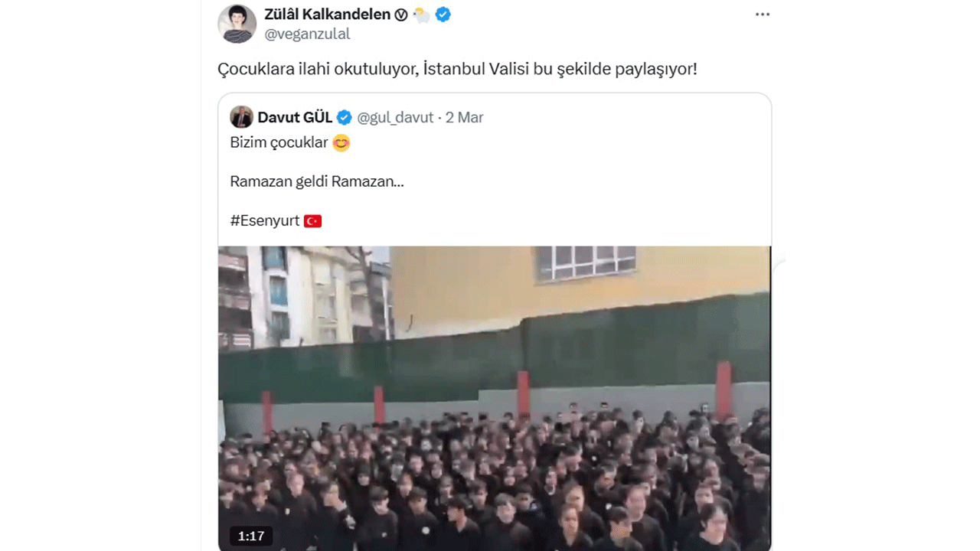Click the Zülâl Kalkandelen display name
980x551 pixels.
click(327, 15)
